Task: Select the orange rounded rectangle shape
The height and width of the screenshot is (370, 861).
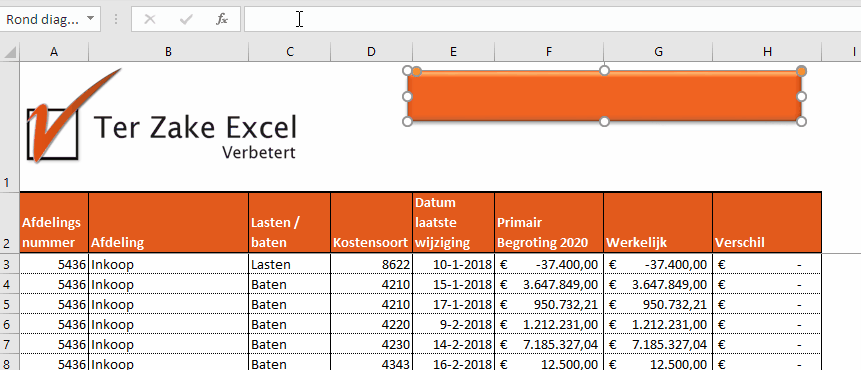Action: tap(604, 96)
